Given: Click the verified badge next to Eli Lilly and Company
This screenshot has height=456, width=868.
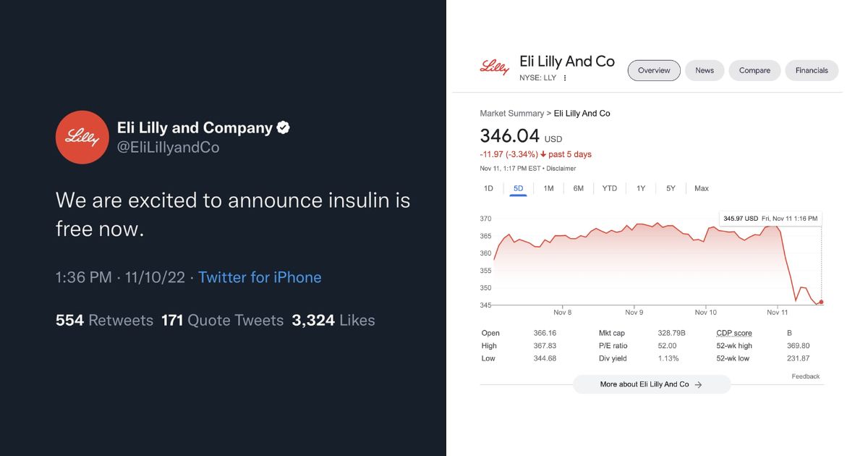Looking at the screenshot, I should [x=284, y=128].
